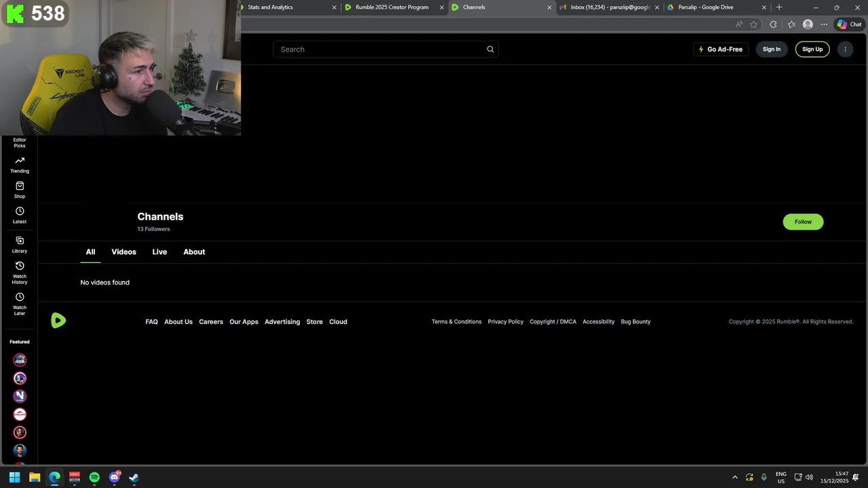Open browser settings and more menu

824,24
